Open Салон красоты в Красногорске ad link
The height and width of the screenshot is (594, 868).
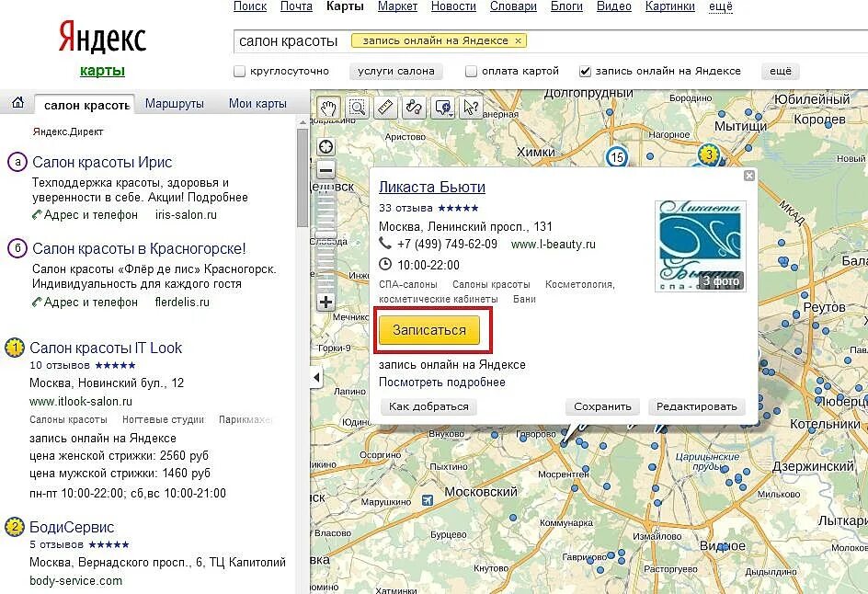point(139,248)
